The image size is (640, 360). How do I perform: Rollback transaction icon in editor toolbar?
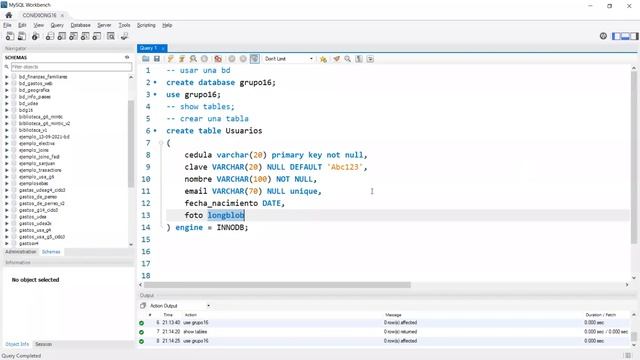click(243, 59)
